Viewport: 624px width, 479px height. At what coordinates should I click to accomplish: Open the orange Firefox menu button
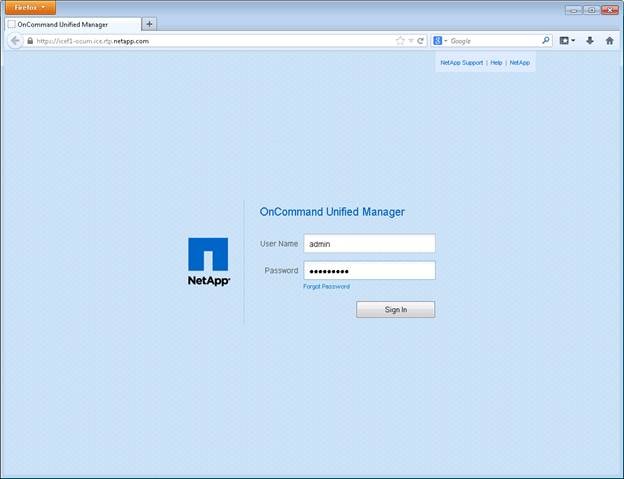coord(30,8)
